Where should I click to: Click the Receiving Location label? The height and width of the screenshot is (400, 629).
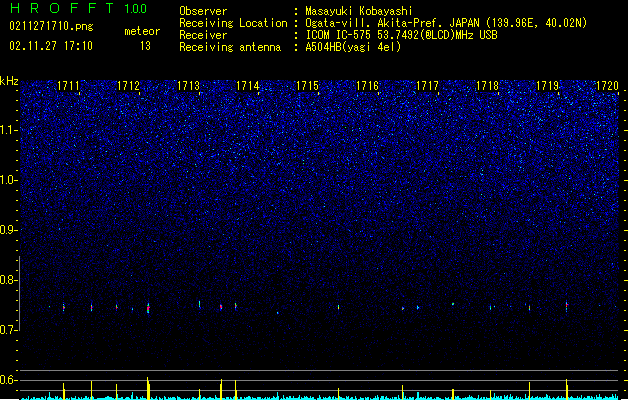point(233,23)
